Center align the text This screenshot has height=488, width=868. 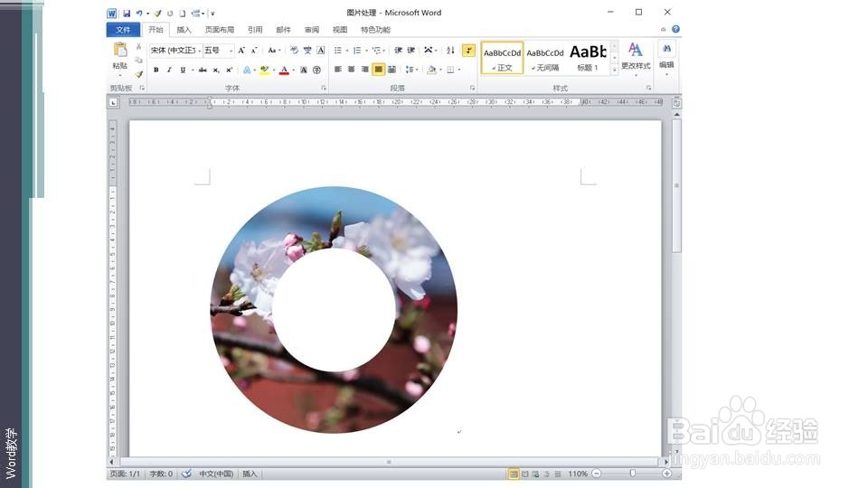[x=351, y=70]
